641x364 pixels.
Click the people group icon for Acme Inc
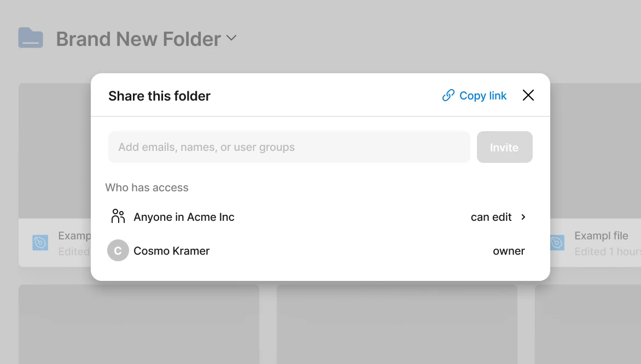118,216
